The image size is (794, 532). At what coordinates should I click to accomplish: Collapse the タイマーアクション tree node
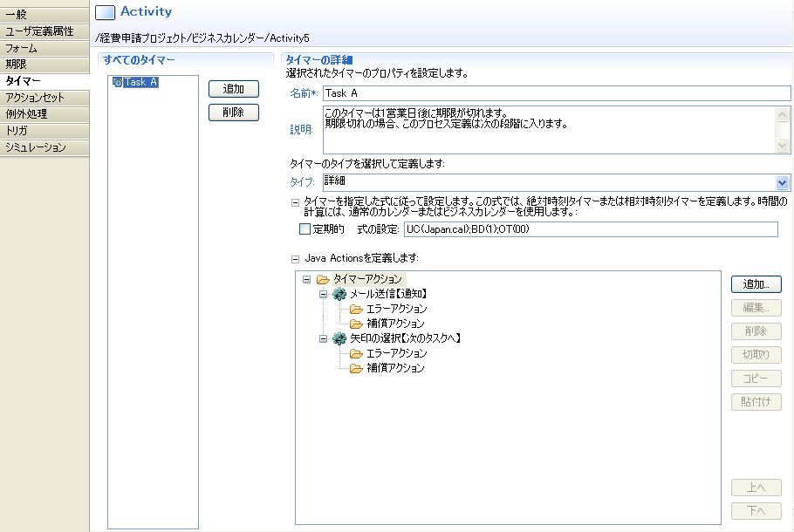click(x=306, y=279)
